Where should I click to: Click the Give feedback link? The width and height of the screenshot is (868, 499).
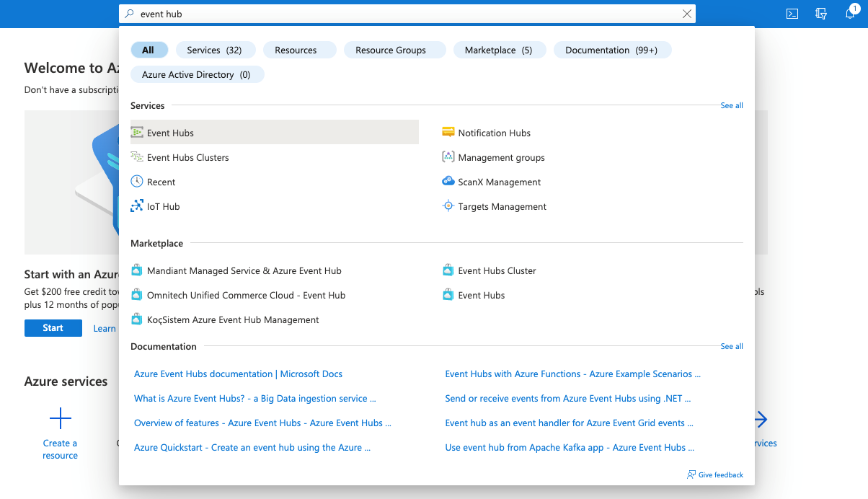coord(721,474)
